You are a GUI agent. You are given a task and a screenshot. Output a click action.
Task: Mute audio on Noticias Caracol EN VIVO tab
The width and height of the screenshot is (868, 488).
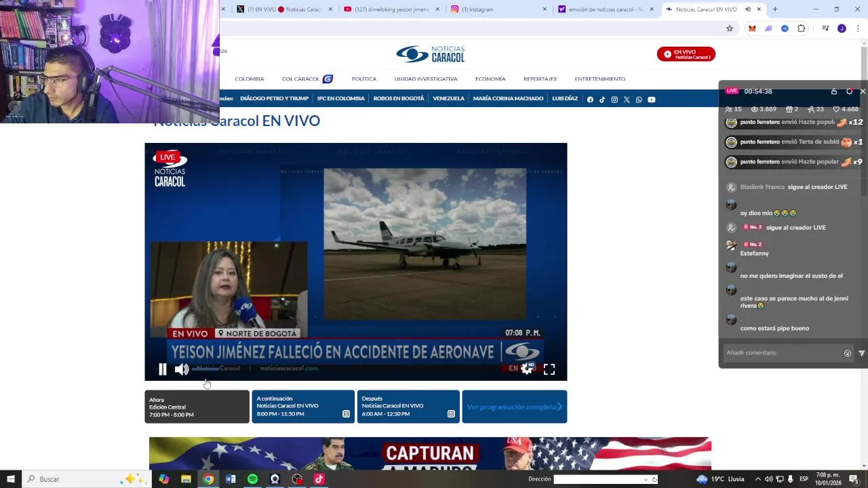coord(748,9)
